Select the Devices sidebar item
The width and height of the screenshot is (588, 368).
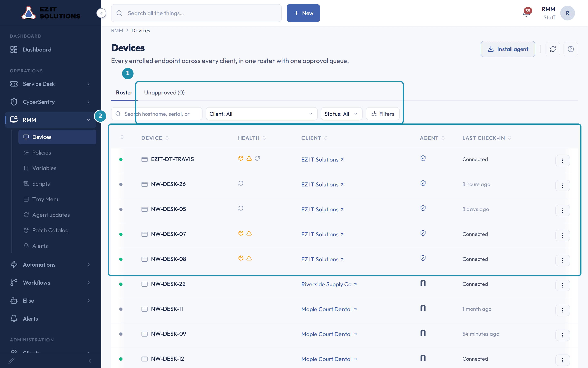(57, 137)
